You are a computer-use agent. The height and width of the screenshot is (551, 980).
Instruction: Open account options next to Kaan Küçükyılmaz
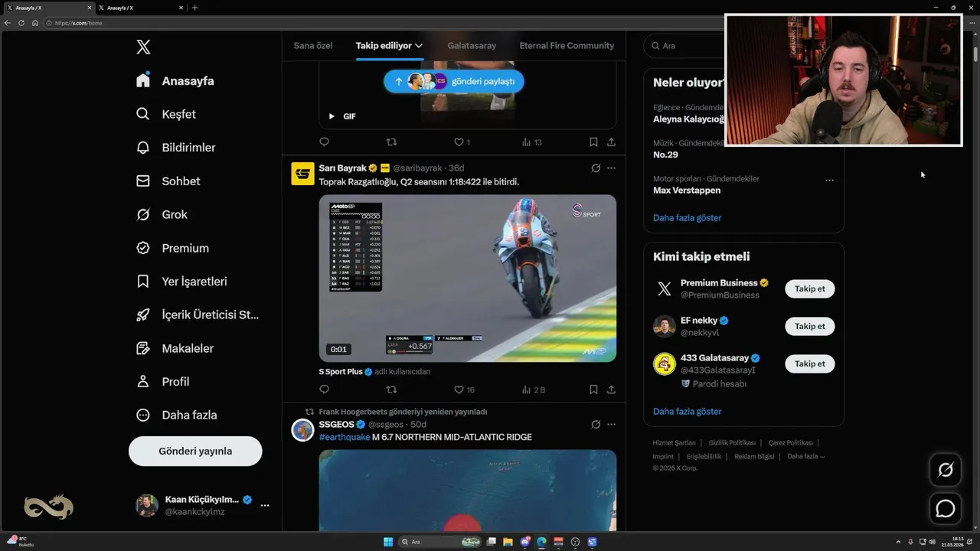(265, 505)
